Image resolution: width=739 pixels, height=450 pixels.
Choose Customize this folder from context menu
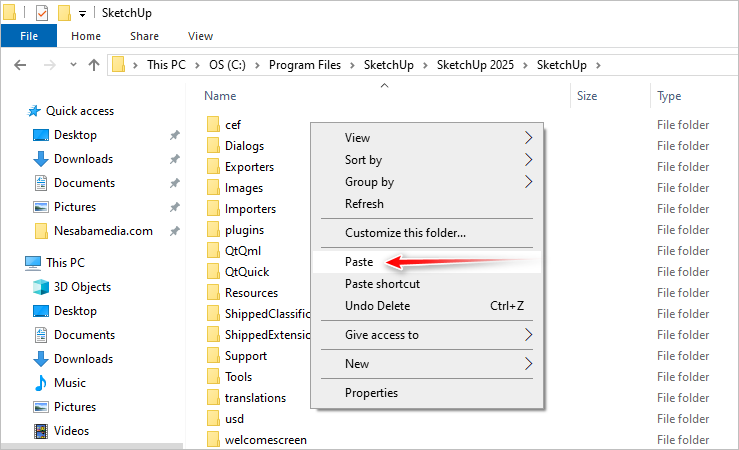(x=427, y=233)
